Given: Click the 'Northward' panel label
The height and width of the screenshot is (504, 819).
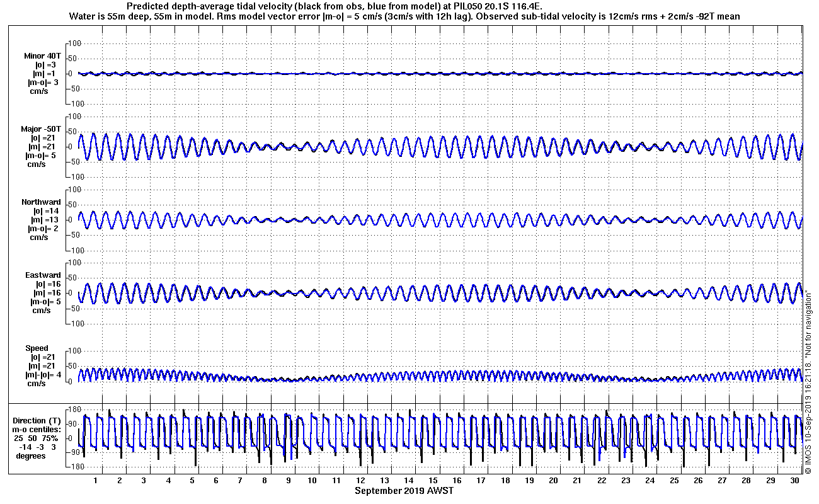Looking at the screenshot, I should tap(41, 202).
